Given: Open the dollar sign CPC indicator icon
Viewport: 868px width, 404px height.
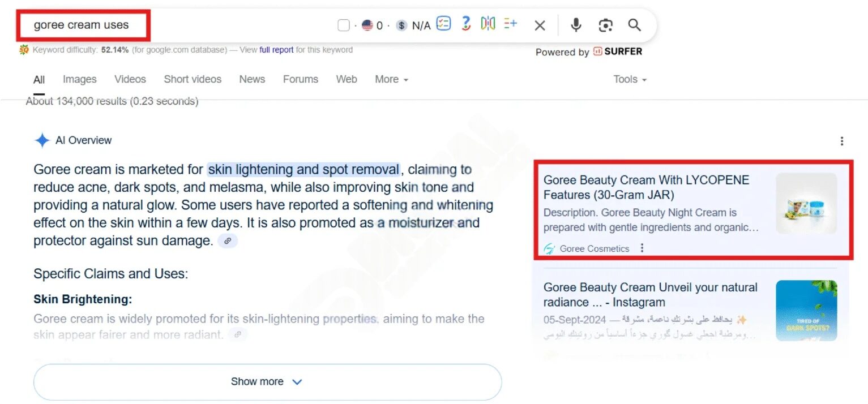Looking at the screenshot, I should tap(401, 25).
